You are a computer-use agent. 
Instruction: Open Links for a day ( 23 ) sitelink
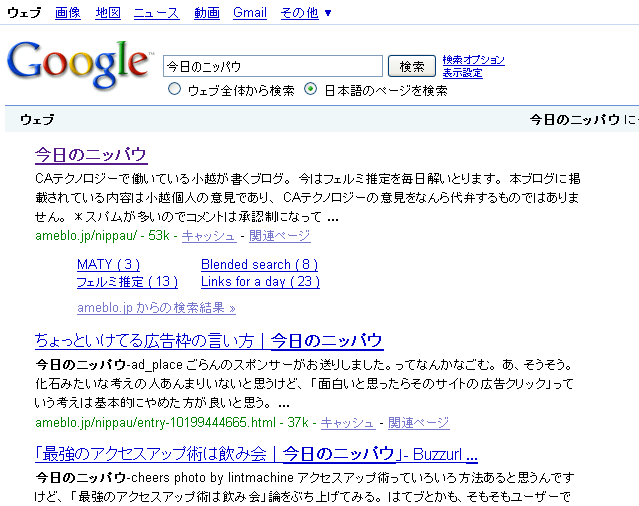tap(260, 282)
